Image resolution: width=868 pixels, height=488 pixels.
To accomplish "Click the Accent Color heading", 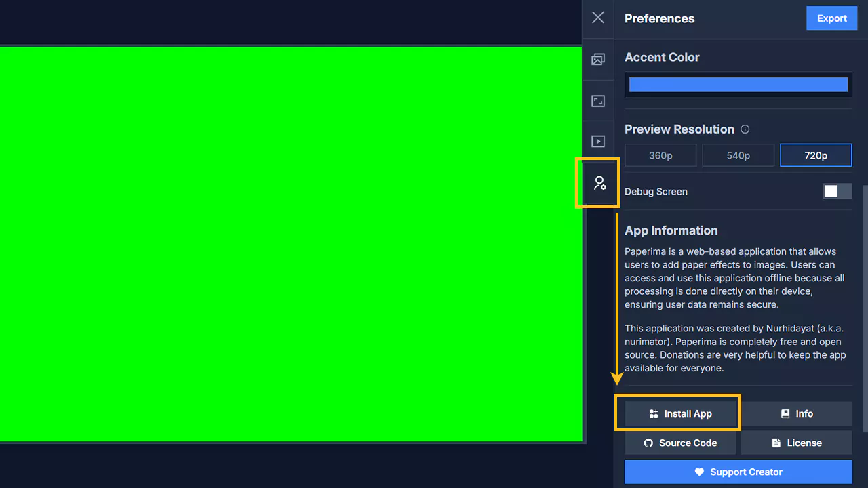I will point(662,58).
